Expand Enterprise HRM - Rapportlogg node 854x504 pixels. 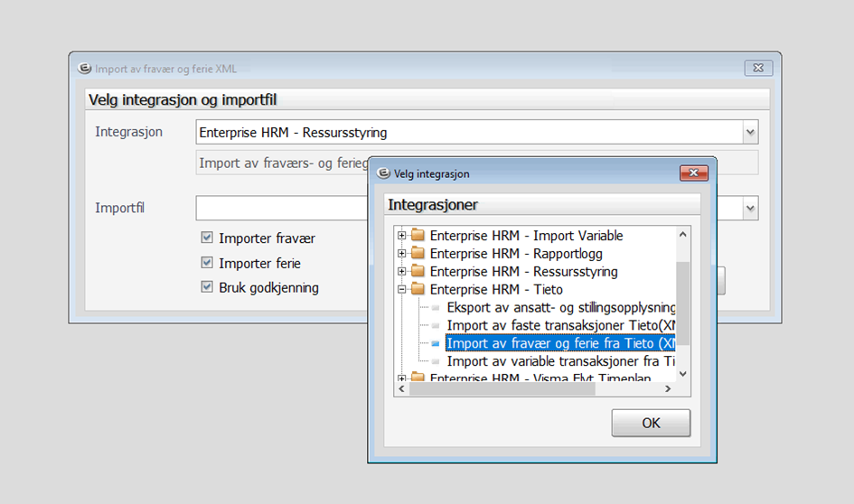(x=401, y=254)
